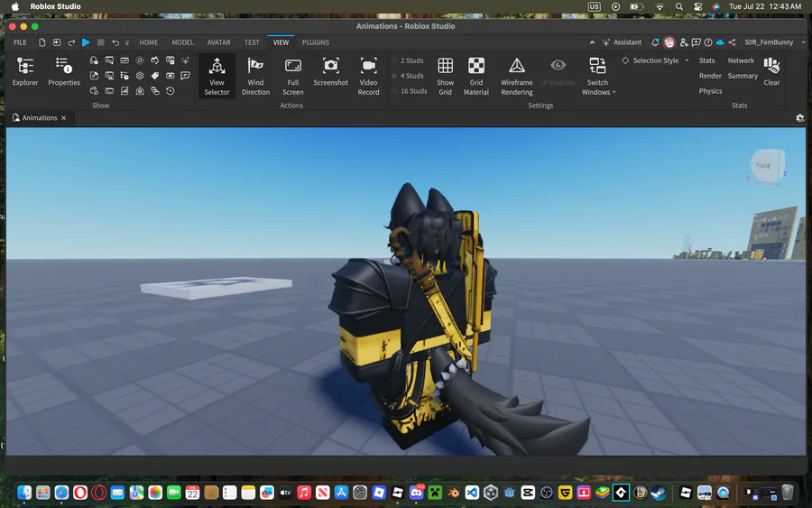Open the clock history icon in Show group

pos(170,90)
